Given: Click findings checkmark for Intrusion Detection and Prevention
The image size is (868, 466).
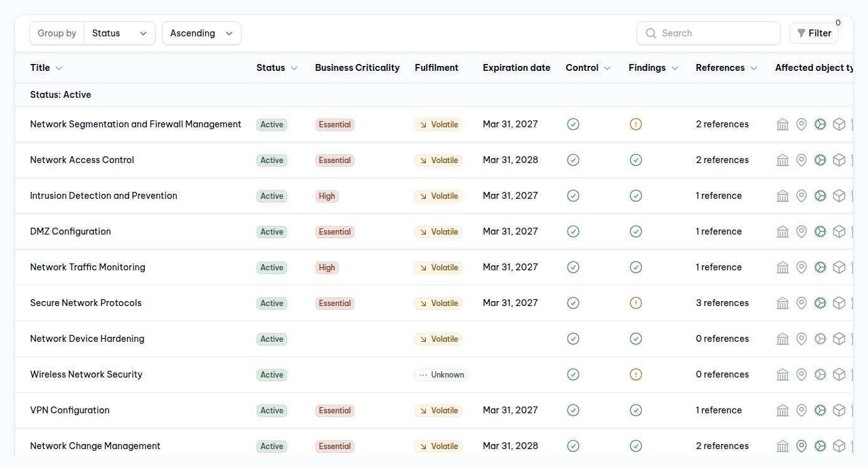Looking at the screenshot, I should [x=635, y=196].
